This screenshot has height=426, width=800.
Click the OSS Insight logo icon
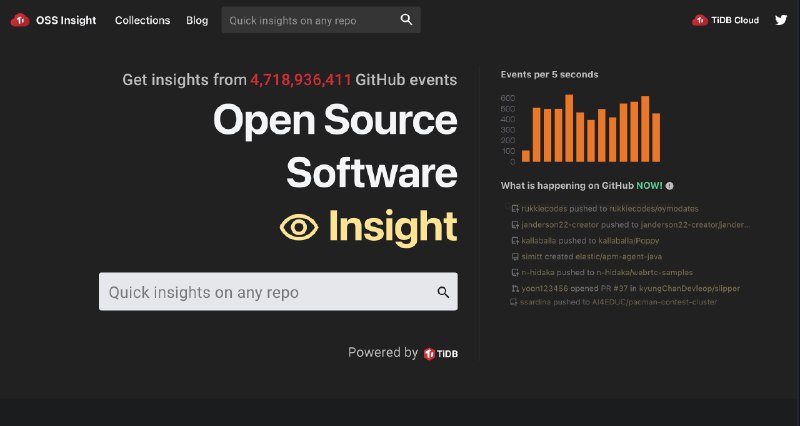coord(19,20)
